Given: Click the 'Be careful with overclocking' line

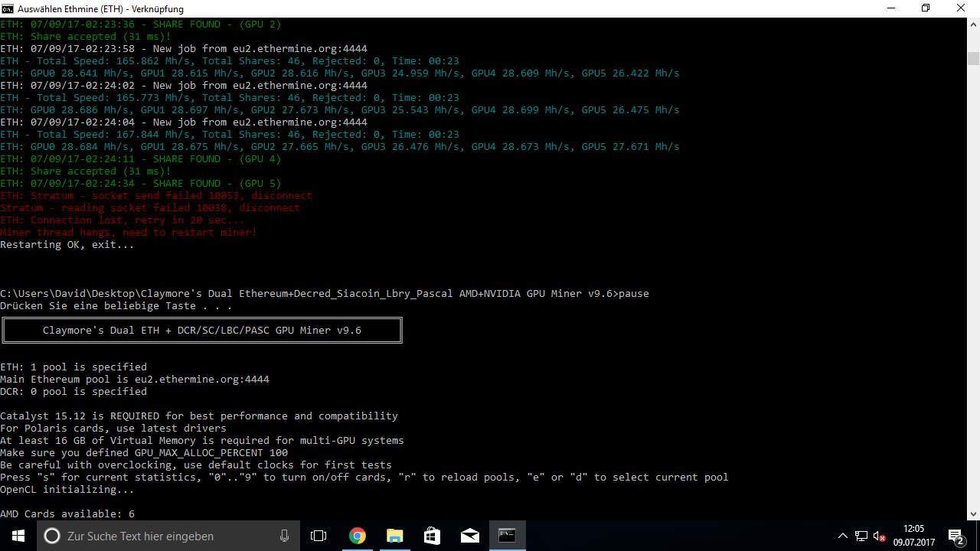Looking at the screenshot, I should tap(196, 465).
